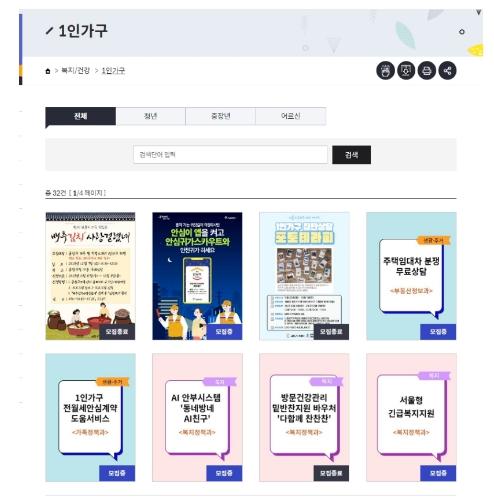Select the 전체 tab
The width and height of the screenshot is (494, 502).
81,116
